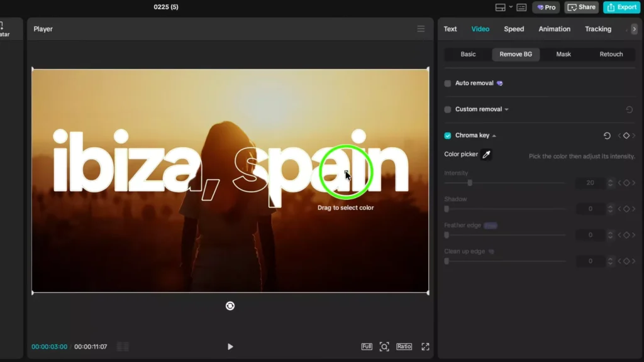Enable Custom removal
644x362 pixels.
tap(448, 109)
